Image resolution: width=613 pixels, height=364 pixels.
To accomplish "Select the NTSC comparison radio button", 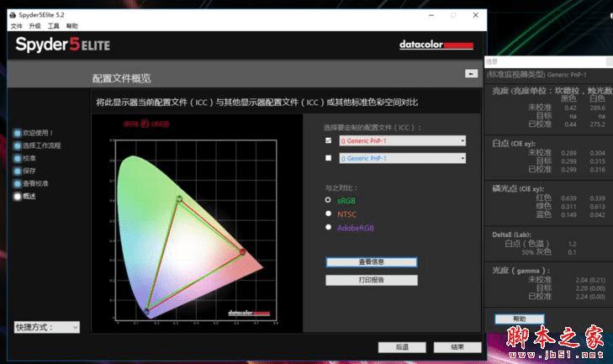I will (x=328, y=214).
